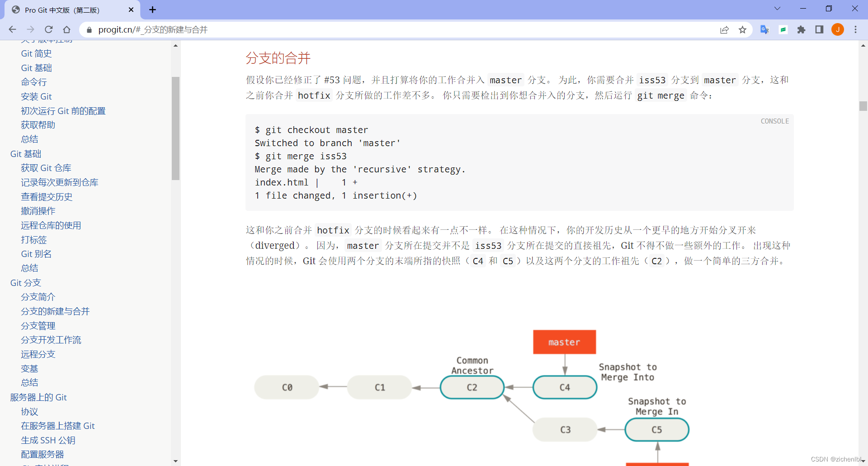Open 分支的新建与合并 sidebar link
This screenshot has width=868, height=466.
pos(55,311)
